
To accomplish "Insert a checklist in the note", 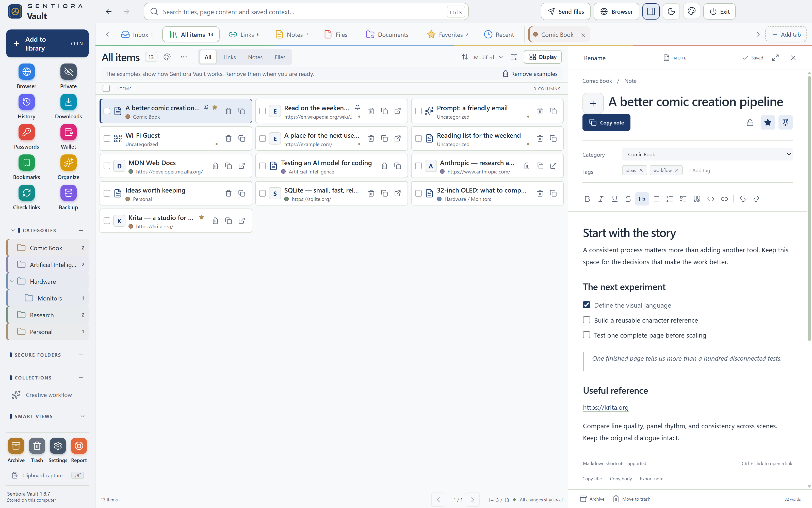I will (x=683, y=199).
